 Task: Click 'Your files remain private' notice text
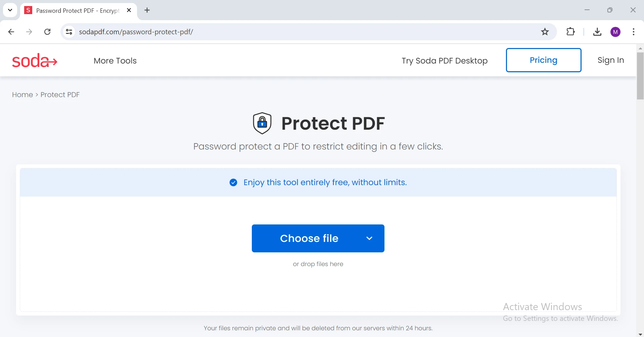click(x=318, y=328)
